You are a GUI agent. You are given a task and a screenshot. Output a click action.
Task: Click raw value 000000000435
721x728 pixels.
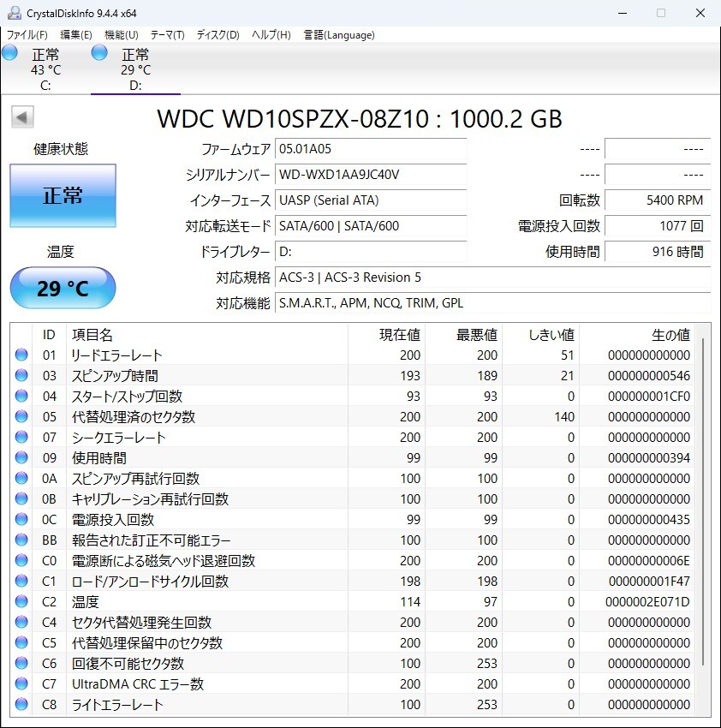pyautogui.click(x=648, y=520)
